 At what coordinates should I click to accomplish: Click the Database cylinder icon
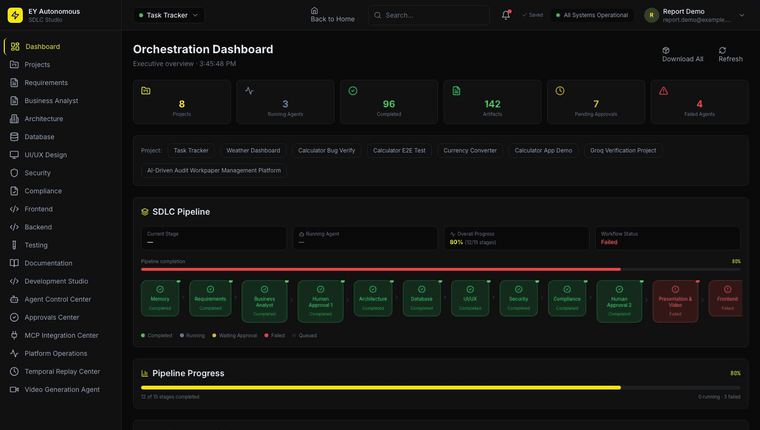15,137
